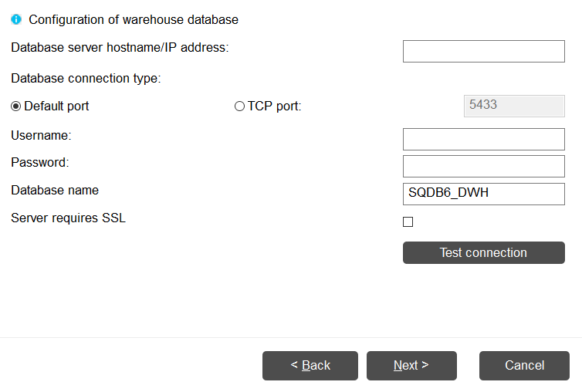Click the 'Username:' label text
This screenshot has width=582, height=392.
41,135
